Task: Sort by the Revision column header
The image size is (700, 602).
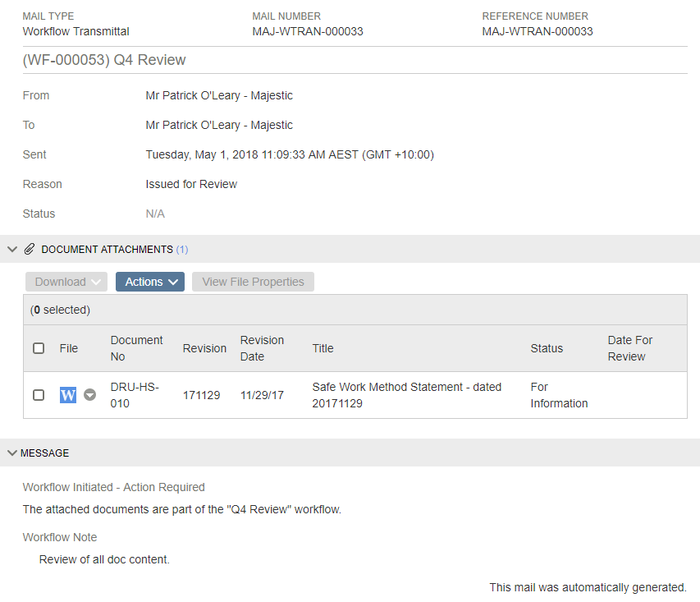Action: [x=204, y=348]
